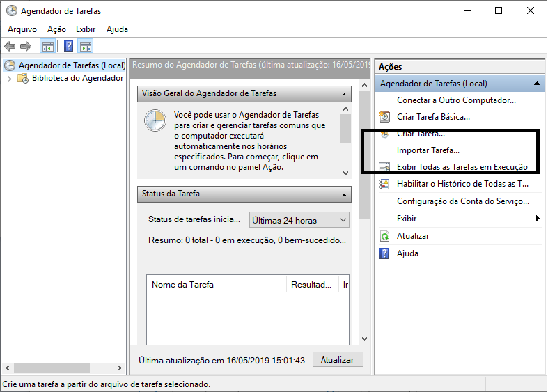The image size is (548, 392).
Task: Click Importar Tarefa... action
Action: [x=428, y=150]
